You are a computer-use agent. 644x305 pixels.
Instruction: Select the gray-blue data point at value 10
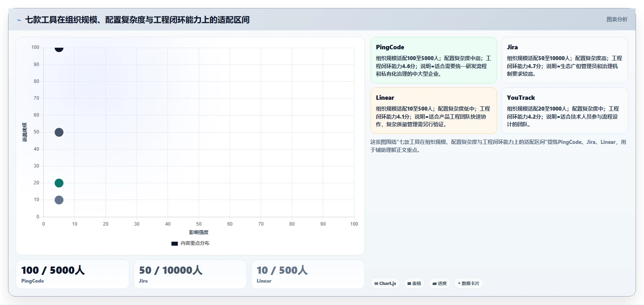(59, 200)
